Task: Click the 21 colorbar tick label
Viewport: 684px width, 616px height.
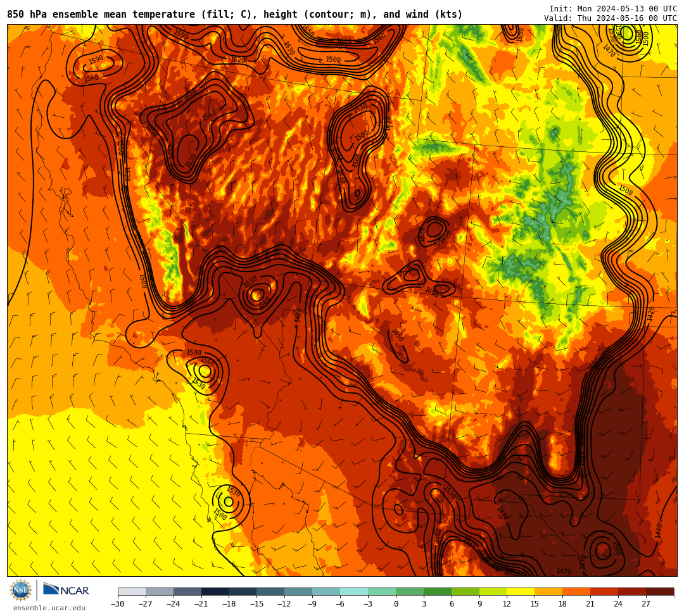Action: coord(590,604)
